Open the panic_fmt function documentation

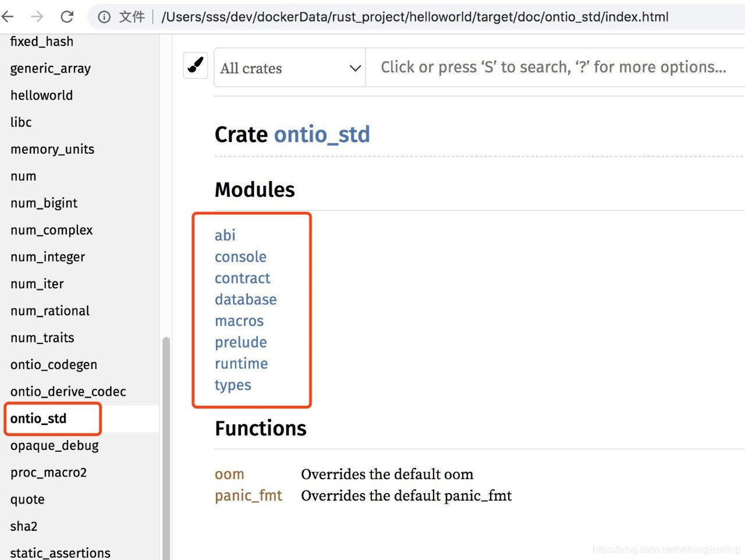[x=249, y=495]
